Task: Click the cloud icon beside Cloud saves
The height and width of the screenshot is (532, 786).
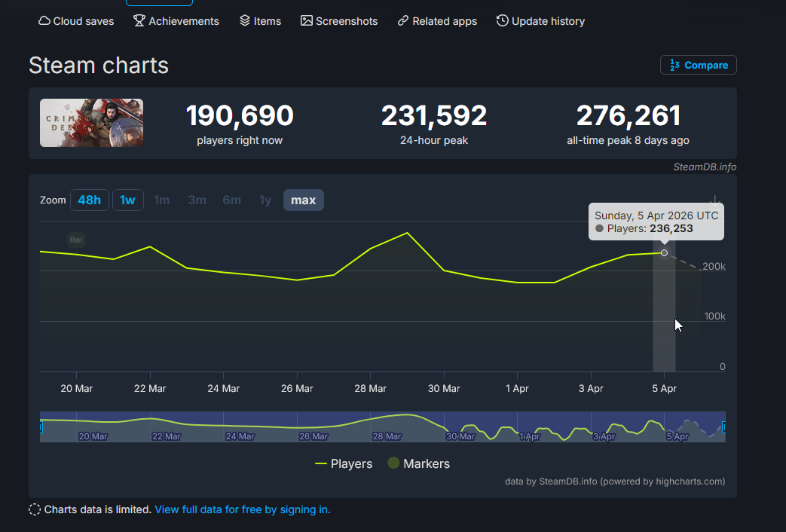Action: [x=44, y=20]
